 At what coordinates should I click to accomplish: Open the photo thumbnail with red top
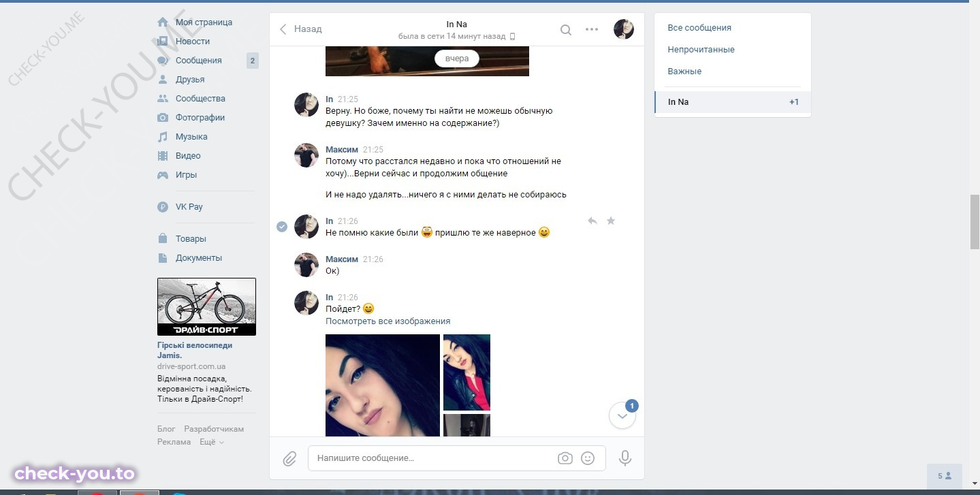pos(467,372)
